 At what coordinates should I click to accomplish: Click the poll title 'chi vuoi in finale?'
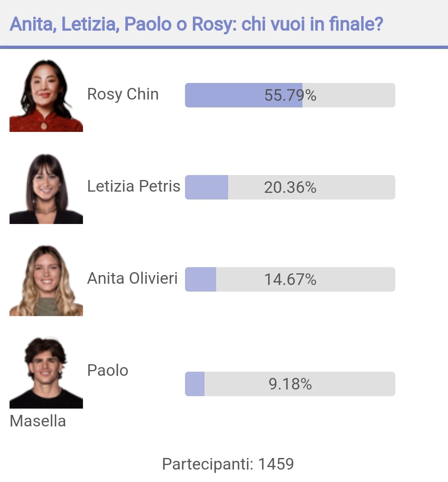[x=312, y=24]
